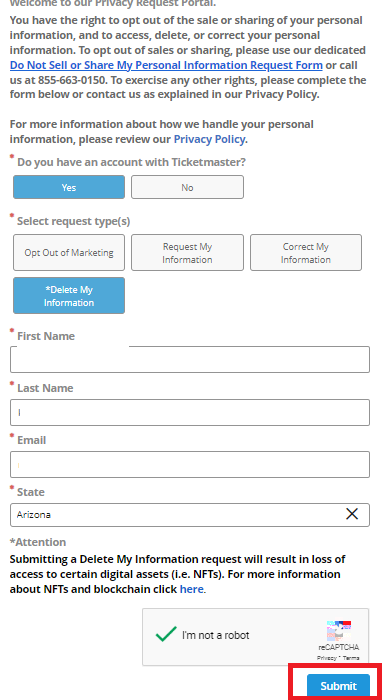
Task: Click the First Name input field
Action: pyautogui.click(x=190, y=359)
